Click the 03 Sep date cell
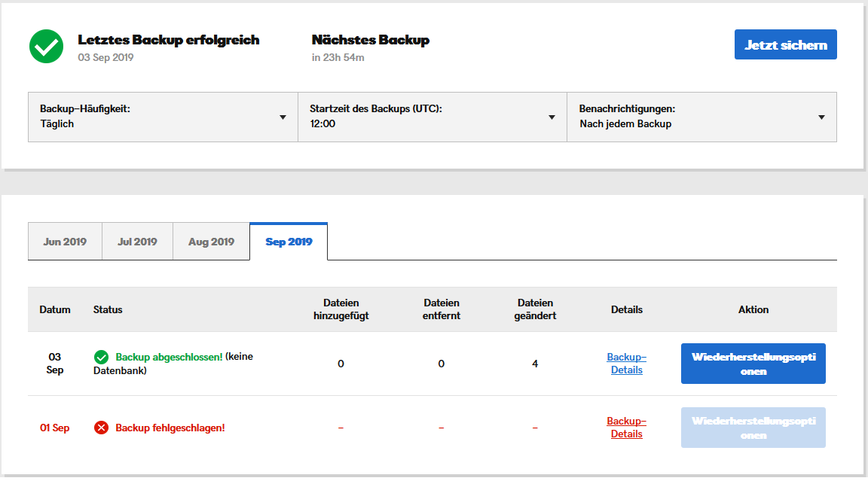This screenshot has width=868, height=481. pyautogui.click(x=55, y=364)
